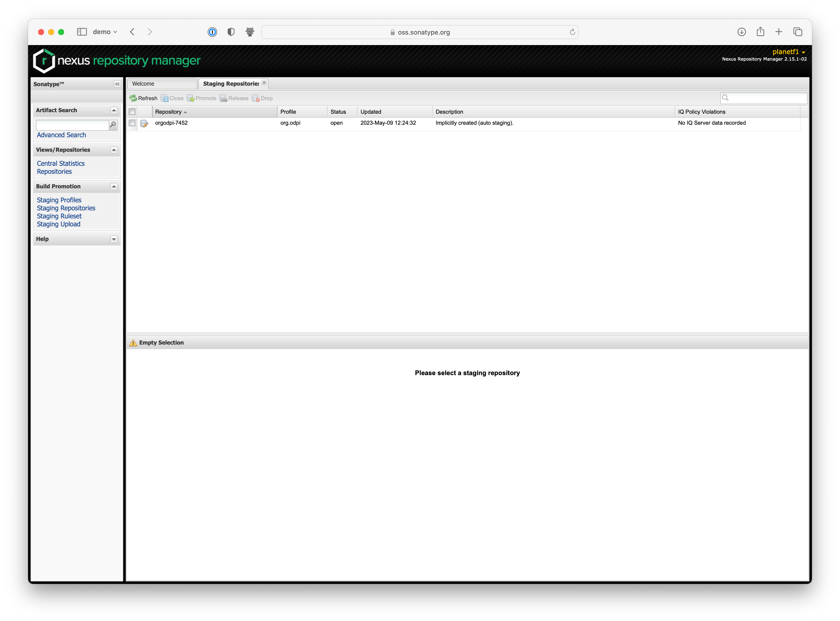The width and height of the screenshot is (840, 621).
Task: Click the privacy shield icon
Action: pos(231,32)
